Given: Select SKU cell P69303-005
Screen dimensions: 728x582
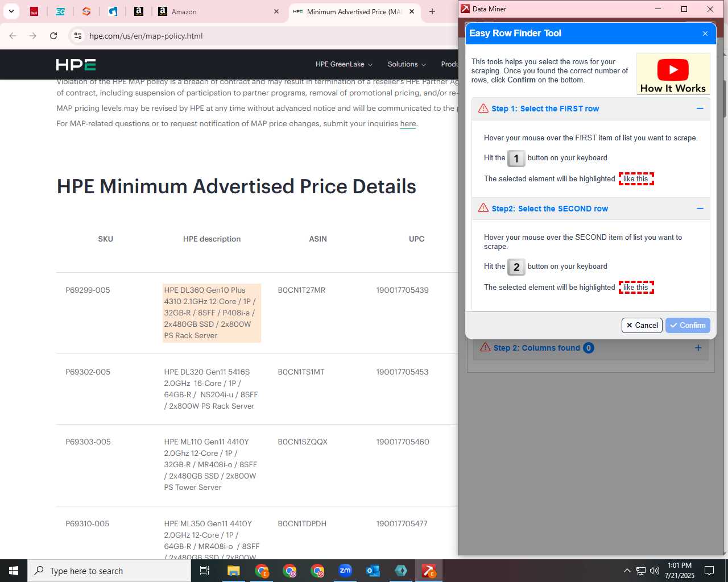Looking at the screenshot, I should [88, 442].
